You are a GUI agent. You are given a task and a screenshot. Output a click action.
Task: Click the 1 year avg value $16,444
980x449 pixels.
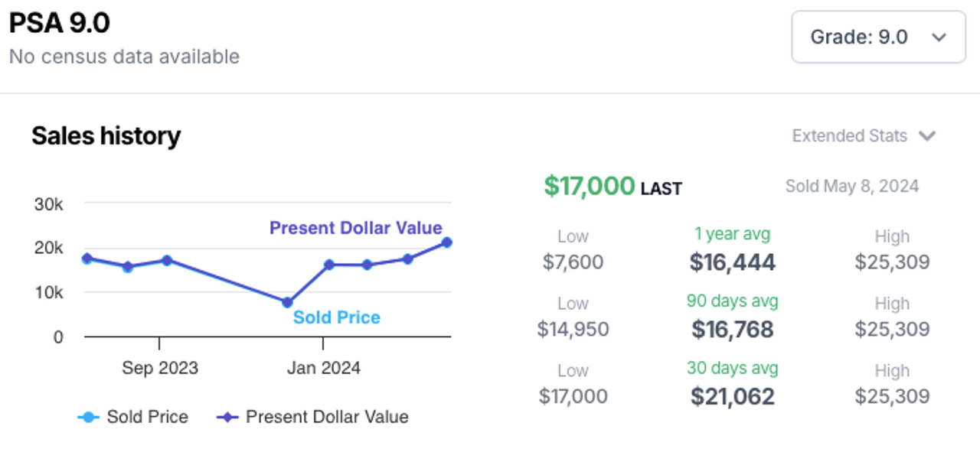(733, 262)
